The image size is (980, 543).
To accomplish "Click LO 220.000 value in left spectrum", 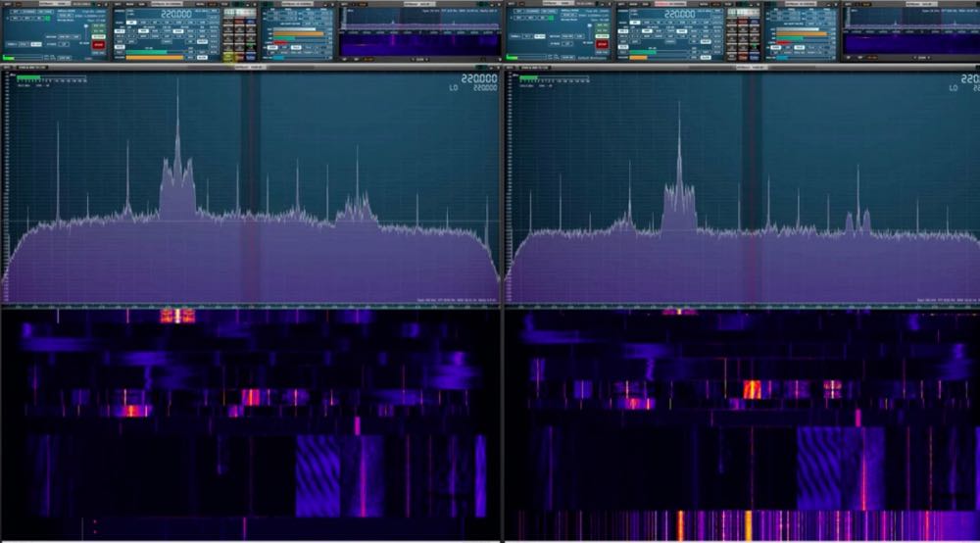I will coord(485,88).
